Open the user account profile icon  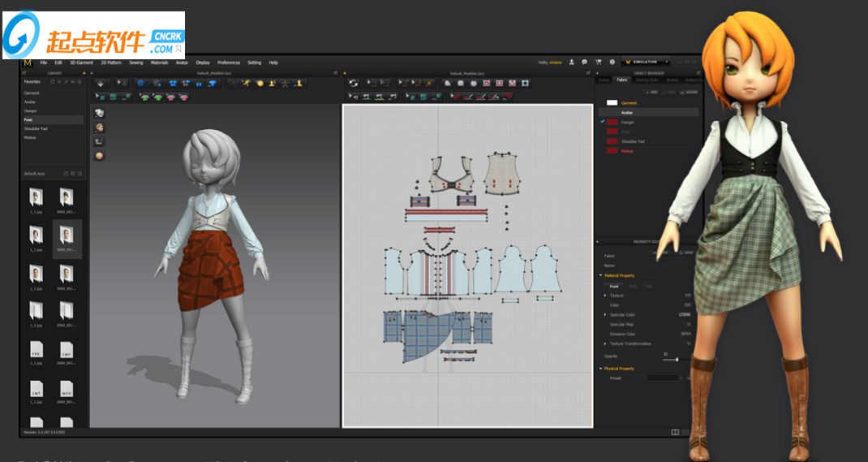click(x=572, y=62)
